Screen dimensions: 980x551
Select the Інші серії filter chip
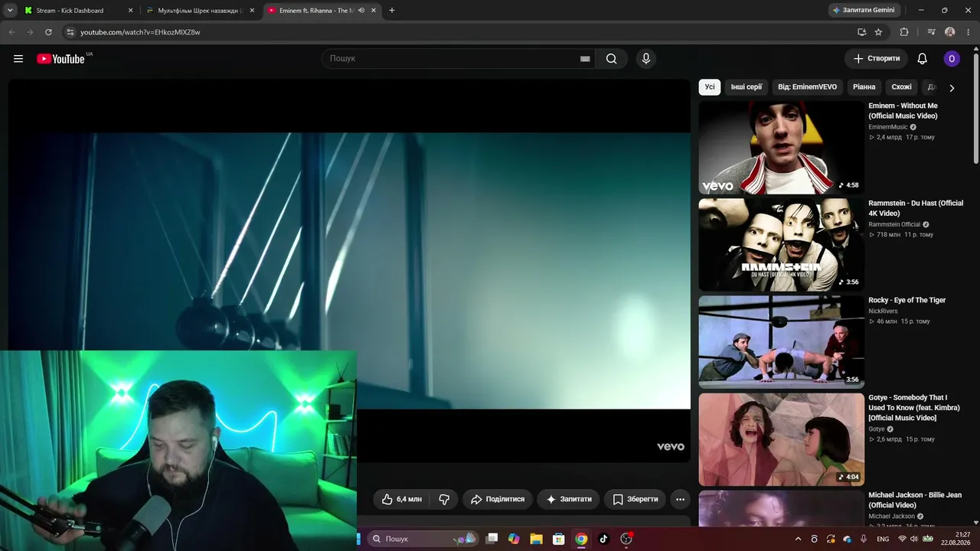tap(746, 87)
